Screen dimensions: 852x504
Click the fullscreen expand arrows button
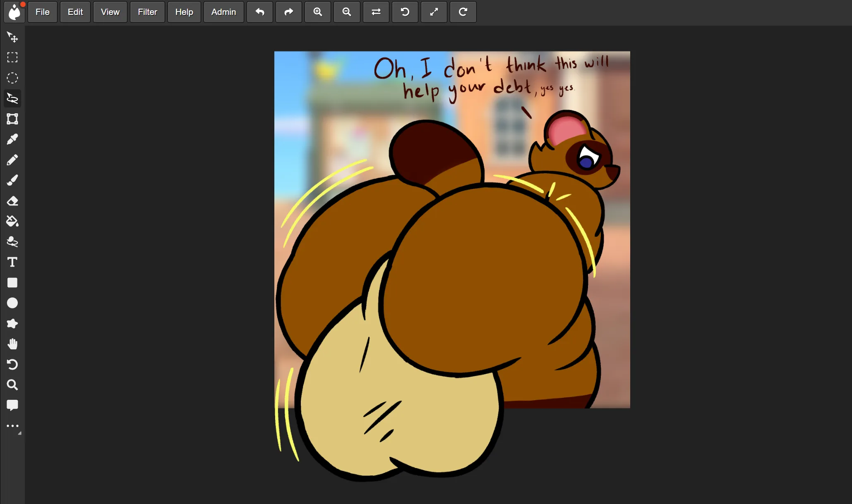point(434,12)
